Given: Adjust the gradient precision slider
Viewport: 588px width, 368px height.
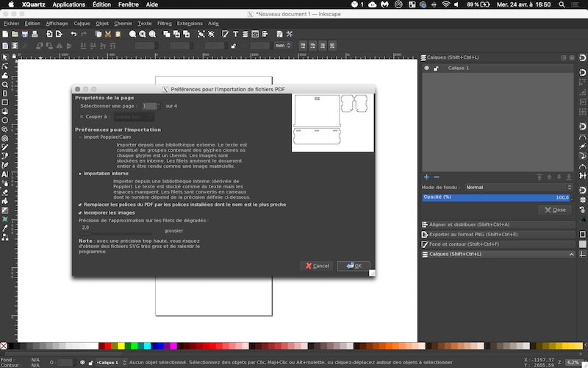Looking at the screenshot, I should pyautogui.click(x=115, y=234).
